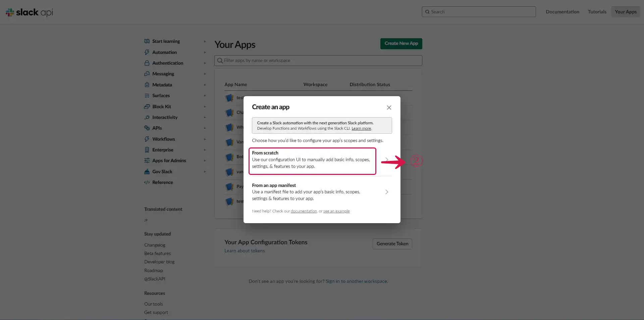Click the Start learning book icon
This screenshot has width=644, height=320.
[147, 41]
